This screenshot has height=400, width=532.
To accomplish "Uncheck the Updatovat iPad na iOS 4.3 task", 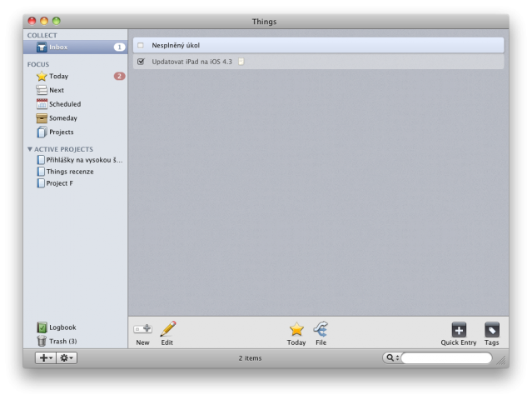I will coord(141,62).
